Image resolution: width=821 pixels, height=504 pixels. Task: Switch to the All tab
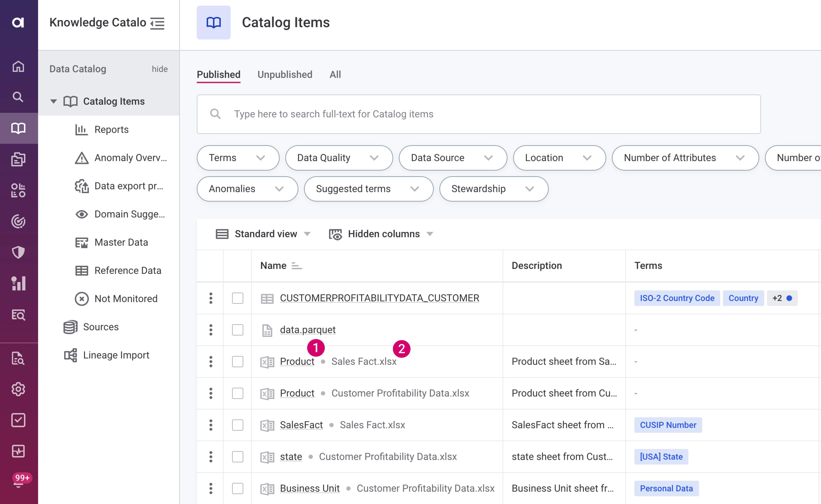pyautogui.click(x=335, y=74)
